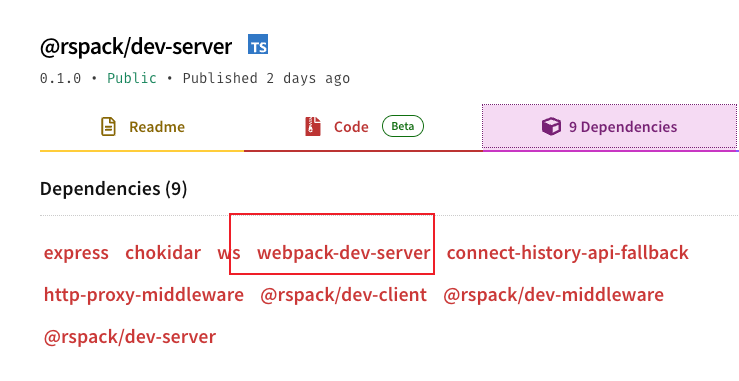Image resolution: width=739 pixels, height=381 pixels.
Task: Open http-proxy-middleware dependency link
Action: point(144,295)
